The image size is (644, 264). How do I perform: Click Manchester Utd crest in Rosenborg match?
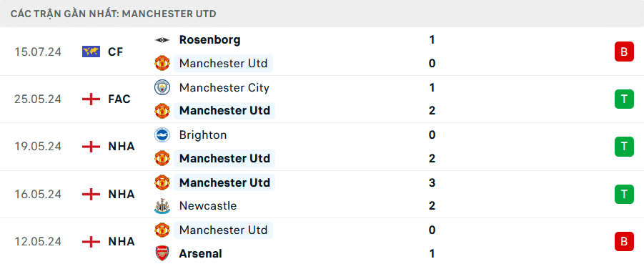point(162,64)
